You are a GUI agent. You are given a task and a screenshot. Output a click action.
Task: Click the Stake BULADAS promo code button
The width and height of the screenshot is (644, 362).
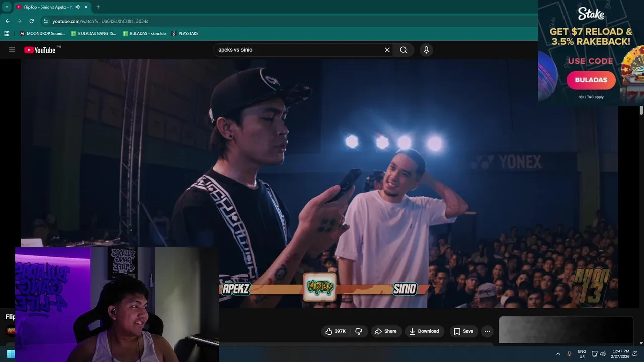coord(591,80)
